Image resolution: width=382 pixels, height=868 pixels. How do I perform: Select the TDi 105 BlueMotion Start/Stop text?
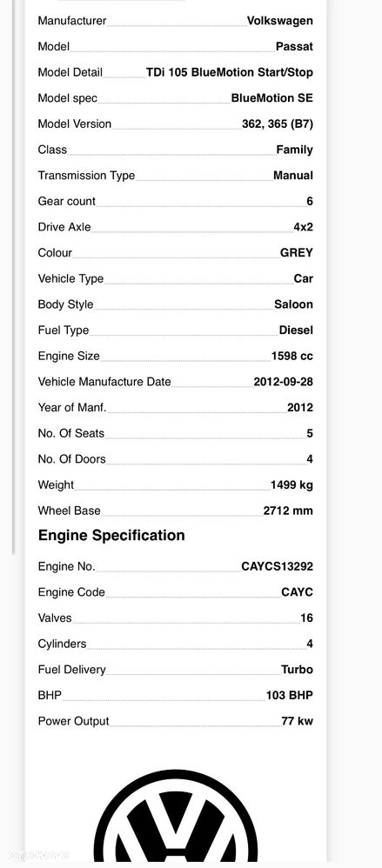[x=229, y=72]
